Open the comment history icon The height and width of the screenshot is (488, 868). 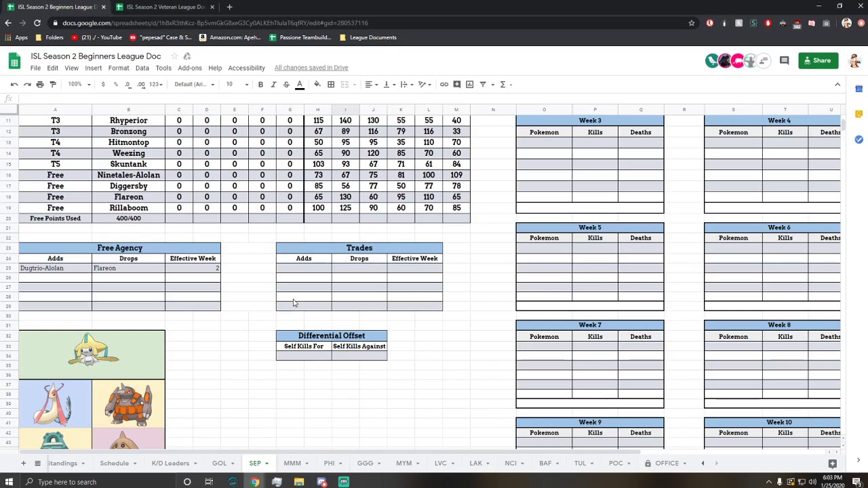pyautogui.click(x=785, y=60)
